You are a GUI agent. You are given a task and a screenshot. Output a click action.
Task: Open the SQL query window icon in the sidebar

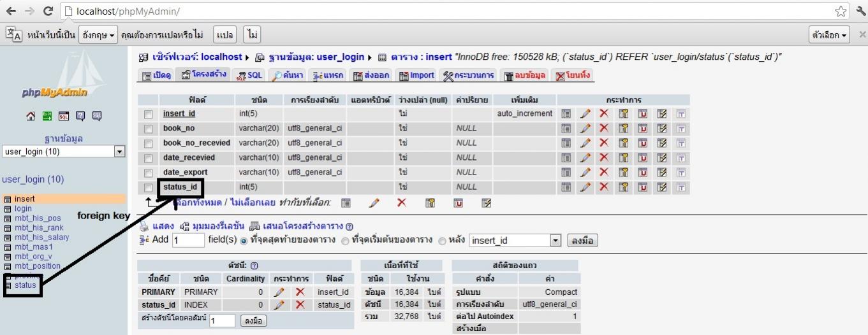click(63, 117)
